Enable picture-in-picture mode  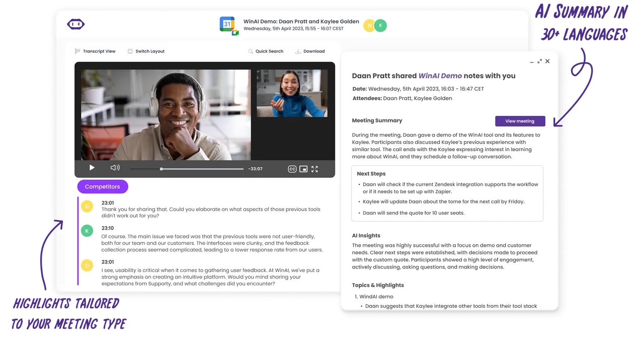[303, 169]
